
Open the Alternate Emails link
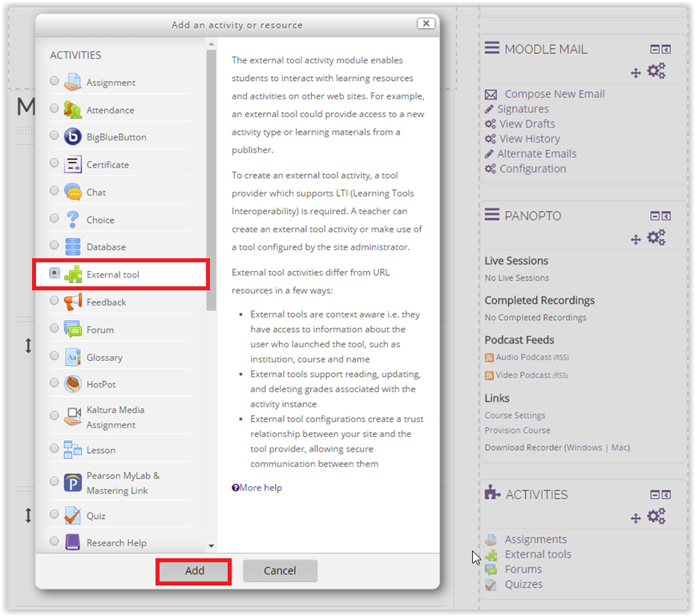537,154
